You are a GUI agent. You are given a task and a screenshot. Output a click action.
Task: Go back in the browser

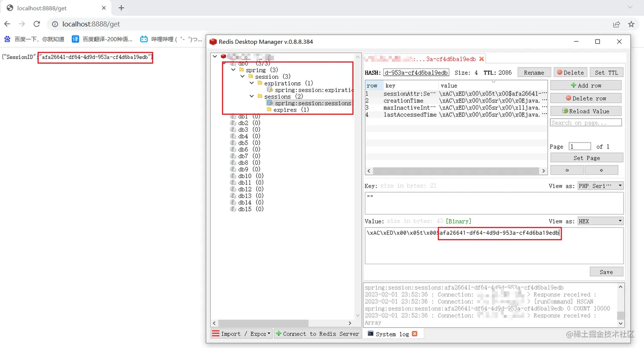pyautogui.click(x=7, y=24)
